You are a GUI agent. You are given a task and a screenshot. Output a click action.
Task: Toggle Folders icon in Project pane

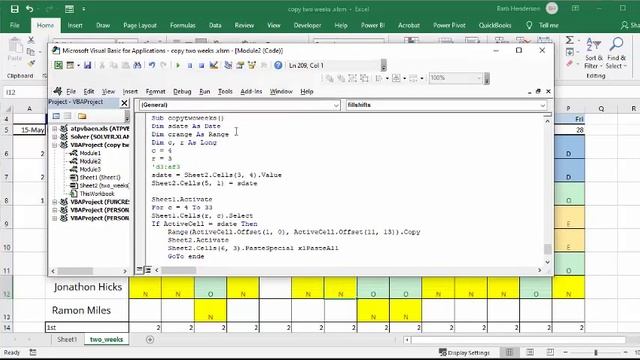coord(82,116)
